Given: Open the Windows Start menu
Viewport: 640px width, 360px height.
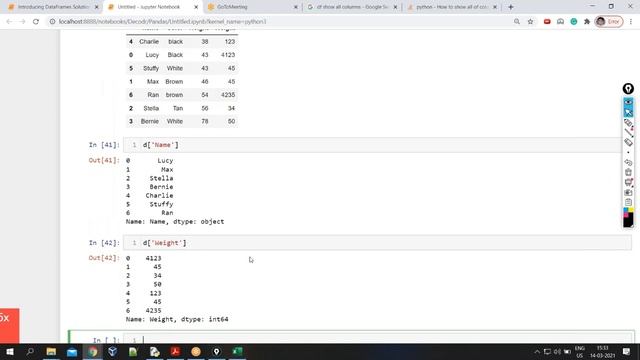Looking at the screenshot, I should [10, 351].
